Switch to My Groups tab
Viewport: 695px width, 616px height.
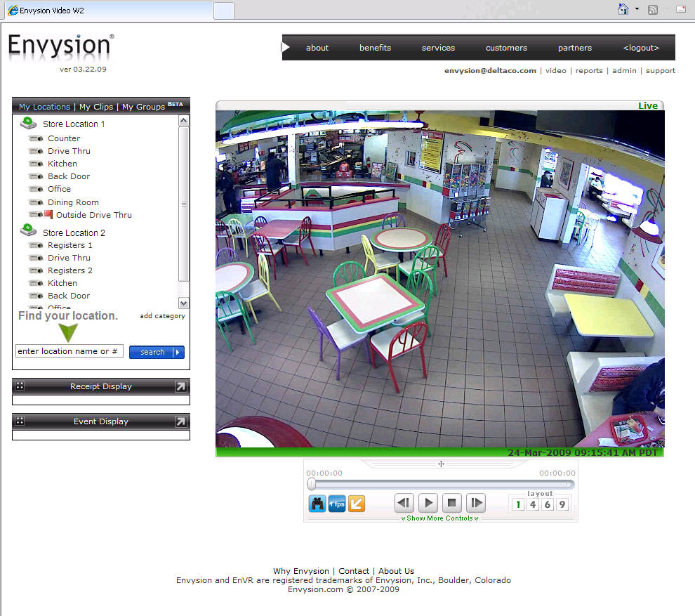pos(144,107)
